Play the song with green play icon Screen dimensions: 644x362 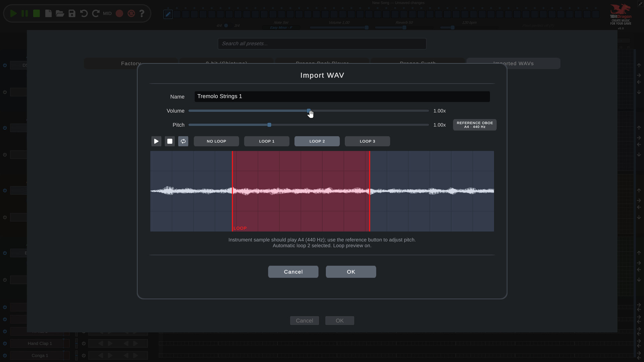click(13, 13)
